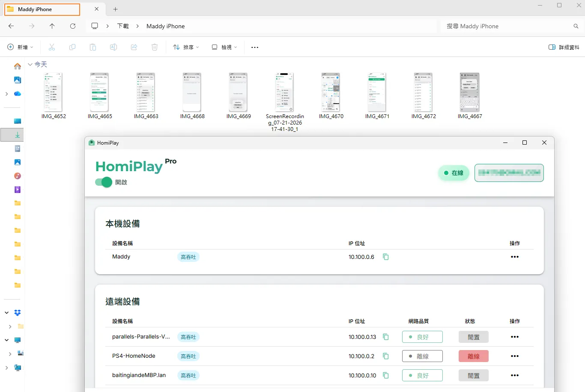
Task: Click the parallels-Parallels-V... device name
Action: click(141, 337)
